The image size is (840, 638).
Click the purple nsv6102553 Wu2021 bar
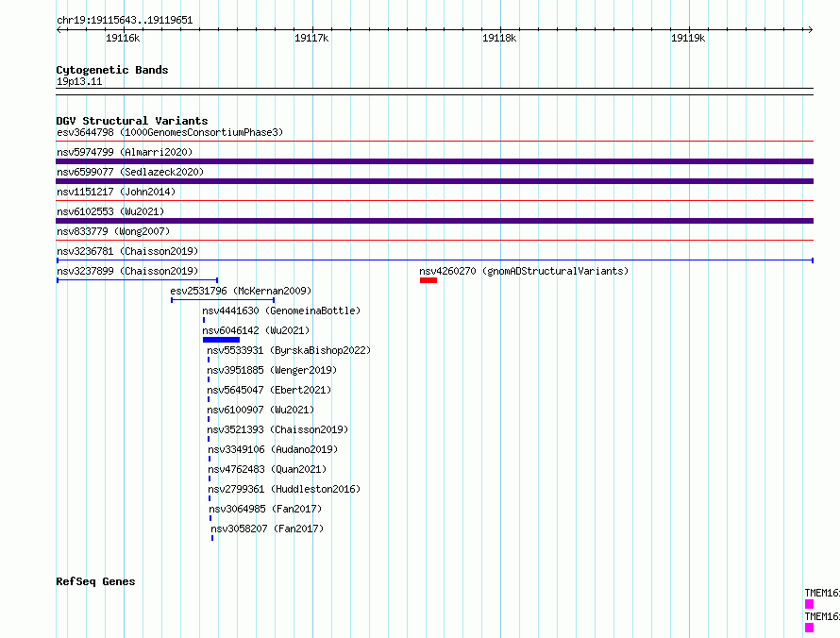(434, 221)
